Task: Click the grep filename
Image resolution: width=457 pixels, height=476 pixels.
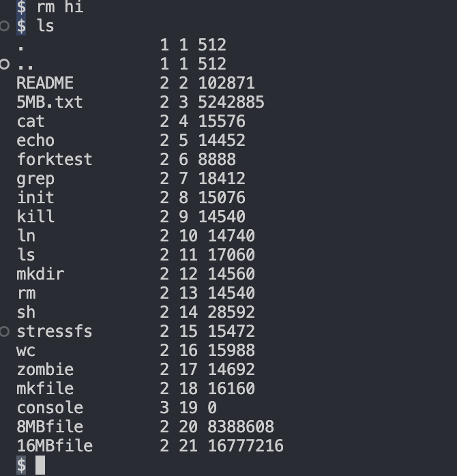Action: [35, 179]
